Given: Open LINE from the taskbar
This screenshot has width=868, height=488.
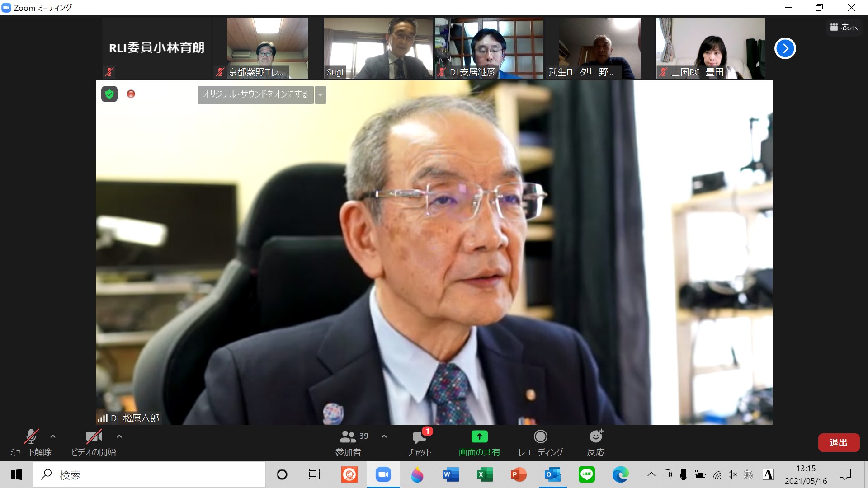Looking at the screenshot, I should point(586,474).
